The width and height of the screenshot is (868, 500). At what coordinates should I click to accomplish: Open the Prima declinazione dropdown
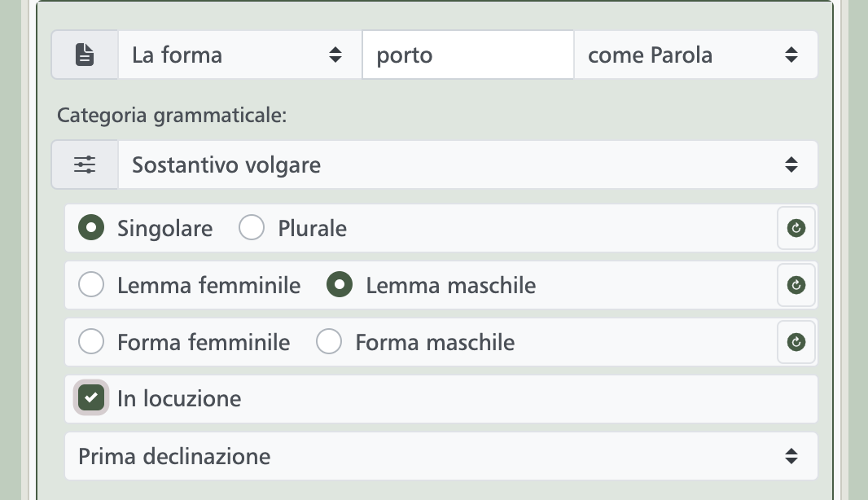coord(441,456)
